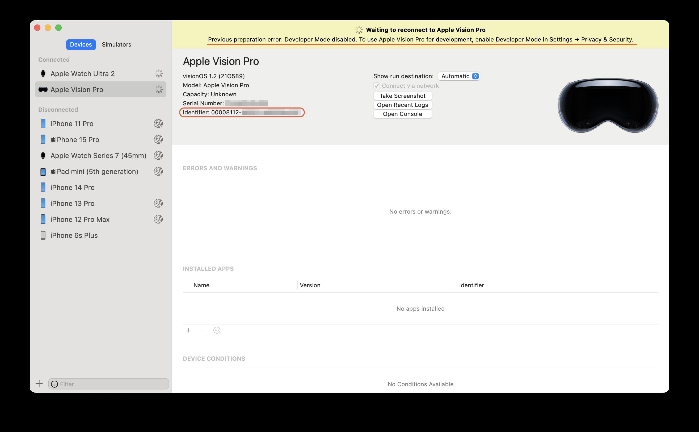This screenshot has height=432, width=699.
Task: Focus the Filter field in sidebar
Action: tap(108, 384)
